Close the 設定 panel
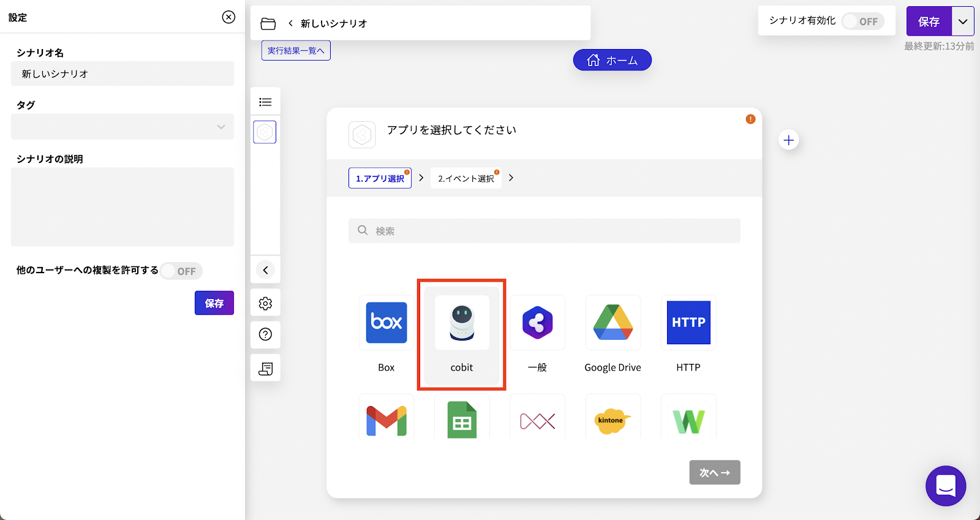 point(228,17)
